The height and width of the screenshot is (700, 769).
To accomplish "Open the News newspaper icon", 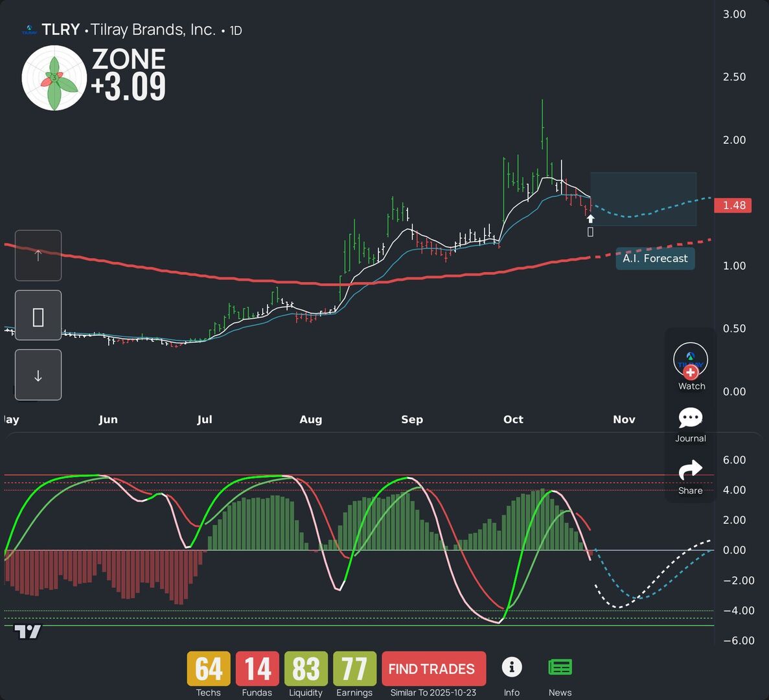I will (560, 668).
